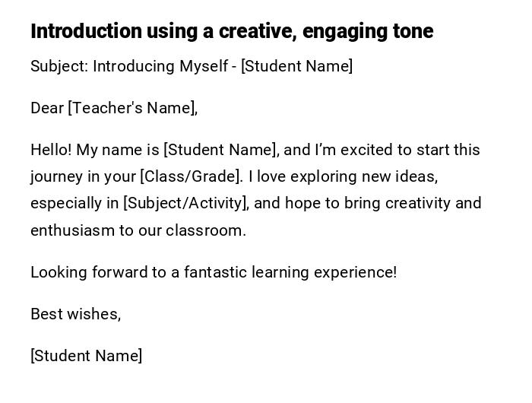Click the word "Hello!" starting the body

52,150
